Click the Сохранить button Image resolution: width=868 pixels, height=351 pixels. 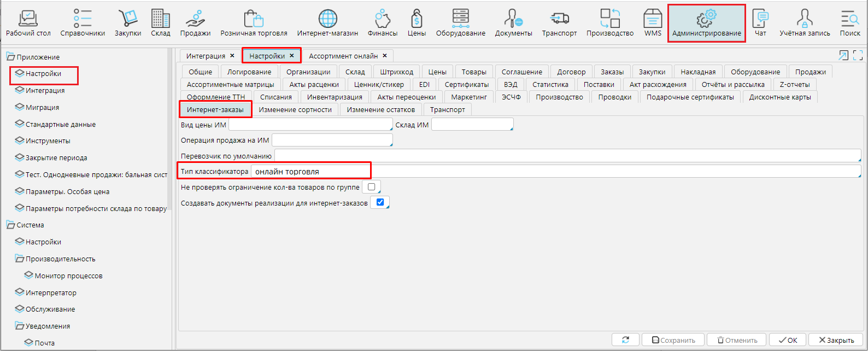tap(673, 340)
